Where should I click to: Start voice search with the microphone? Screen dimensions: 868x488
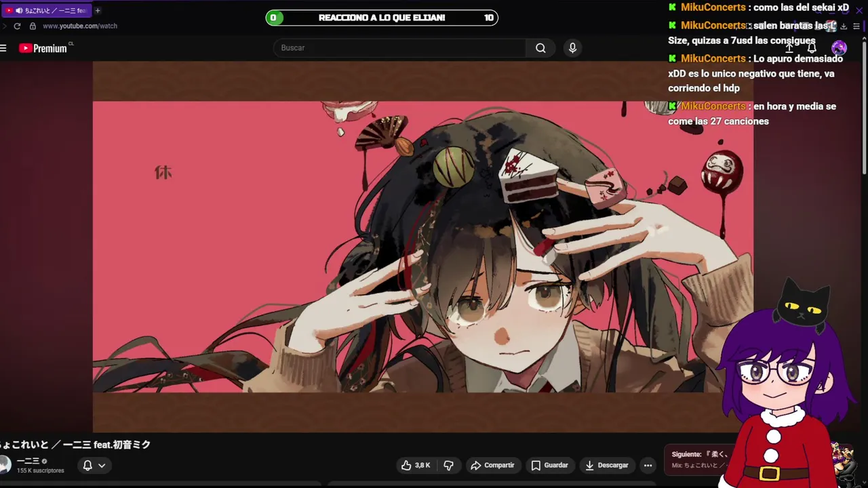tap(572, 48)
